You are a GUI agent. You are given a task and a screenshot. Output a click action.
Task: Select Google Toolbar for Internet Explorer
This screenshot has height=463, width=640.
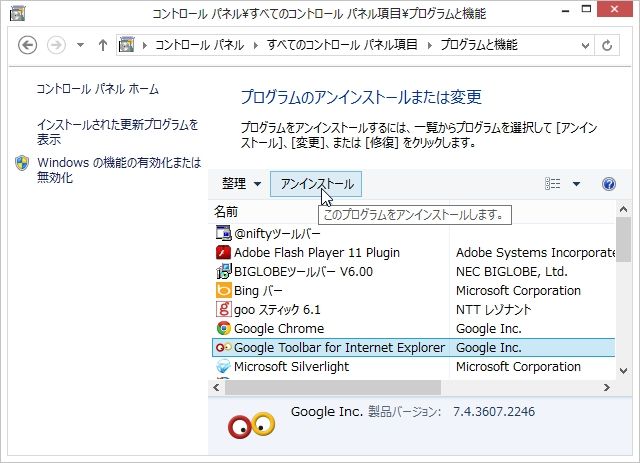coord(339,347)
